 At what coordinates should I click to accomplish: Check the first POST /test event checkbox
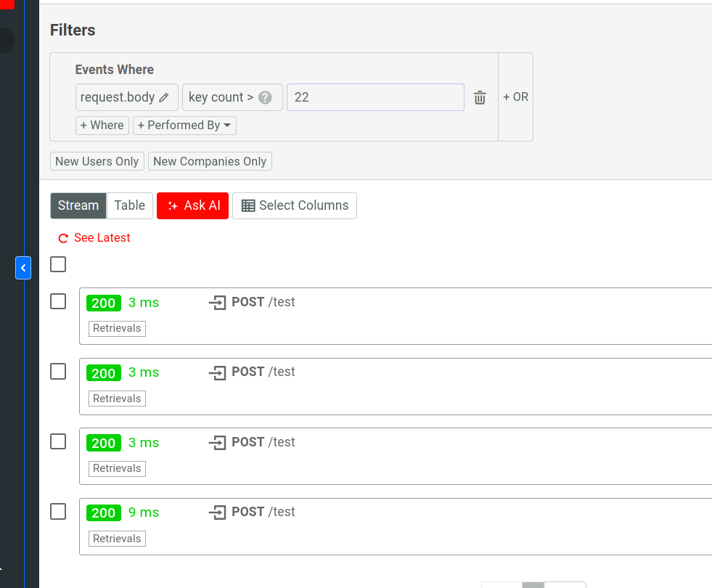pos(57,301)
